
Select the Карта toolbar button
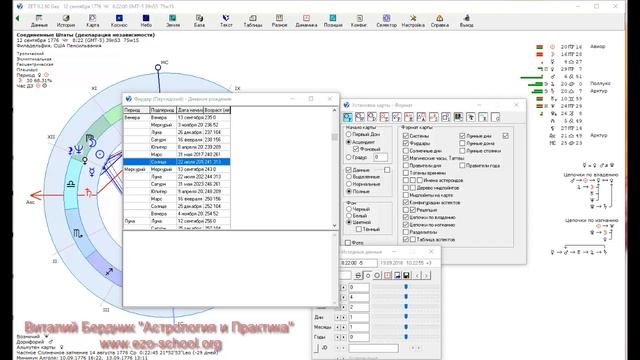tap(93, 21)
